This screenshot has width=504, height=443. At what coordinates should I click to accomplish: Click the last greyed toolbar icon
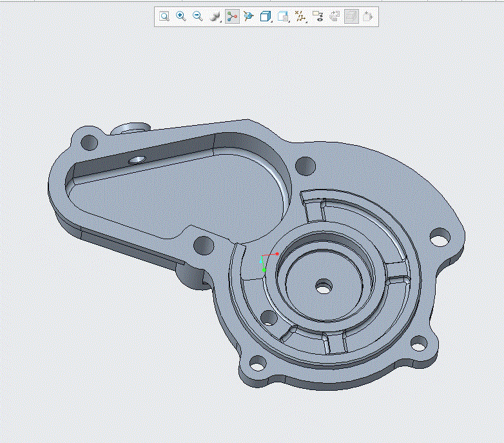coord(368,16)
